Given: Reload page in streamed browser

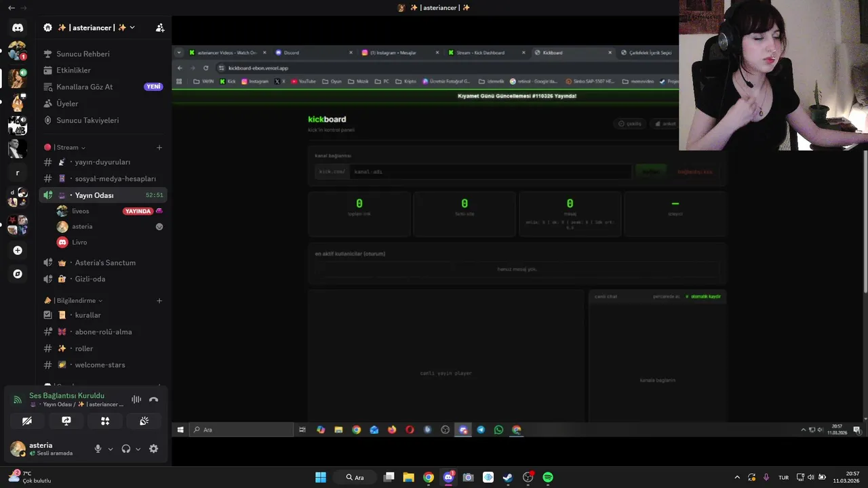Looking at the screenshot, I should click(205, 68).
